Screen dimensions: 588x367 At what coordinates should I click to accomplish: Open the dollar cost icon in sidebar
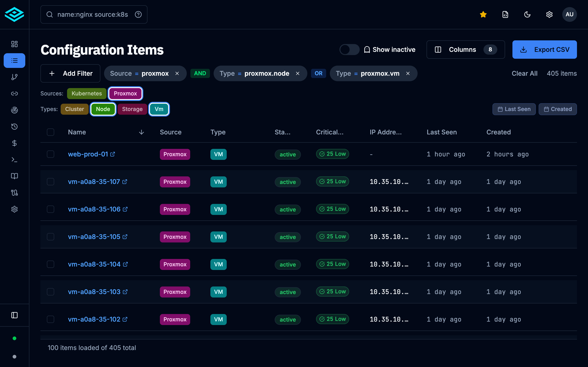click(x=14, y=143)
